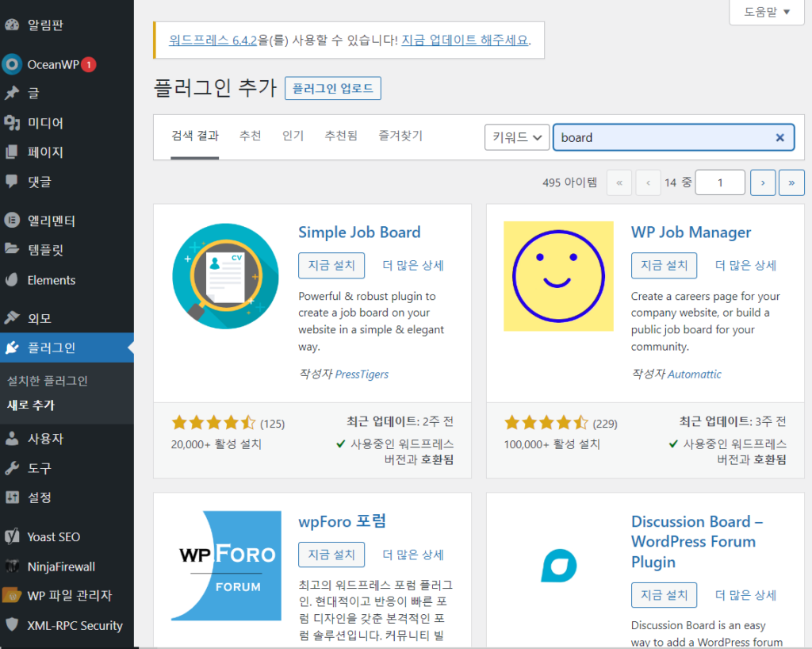Install Discussion Board with 지금 설치
Image resolution: width=812 pixels, height=649 pixels.
[664, 595]
